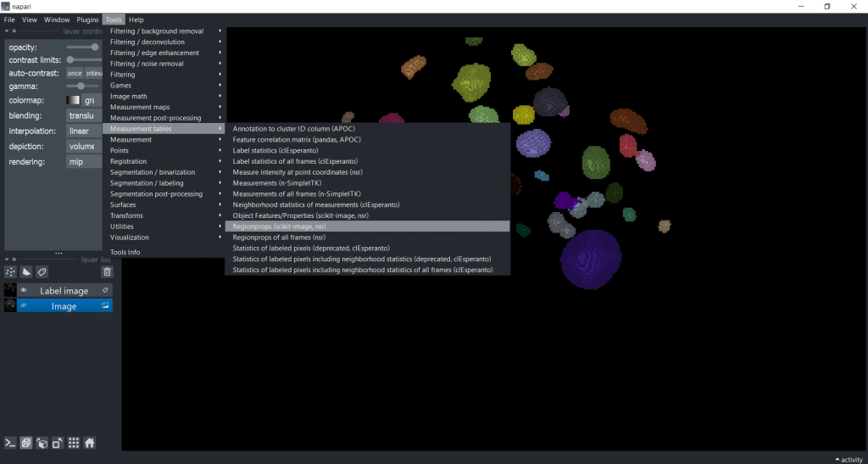Open the Plugins menu

(x=87, y=20)
